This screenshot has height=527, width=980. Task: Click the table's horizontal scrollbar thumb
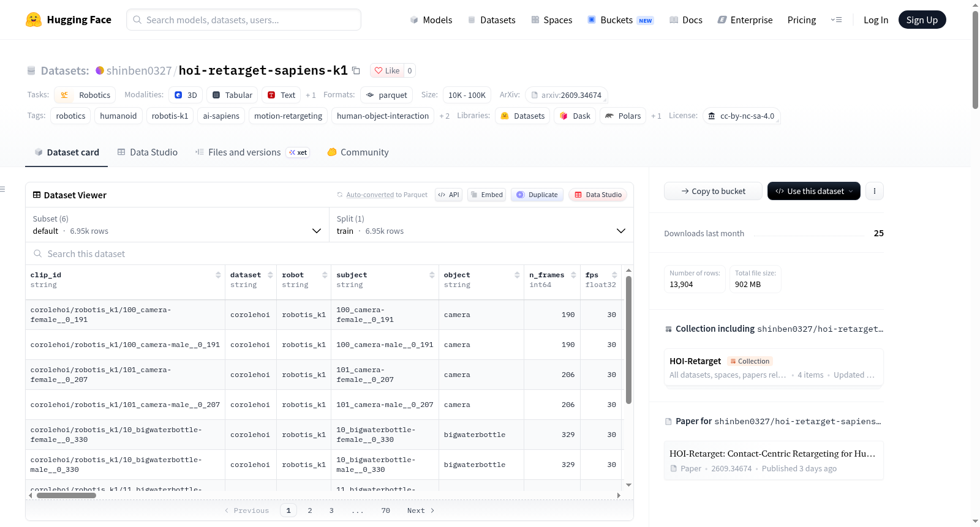(66, 495)
